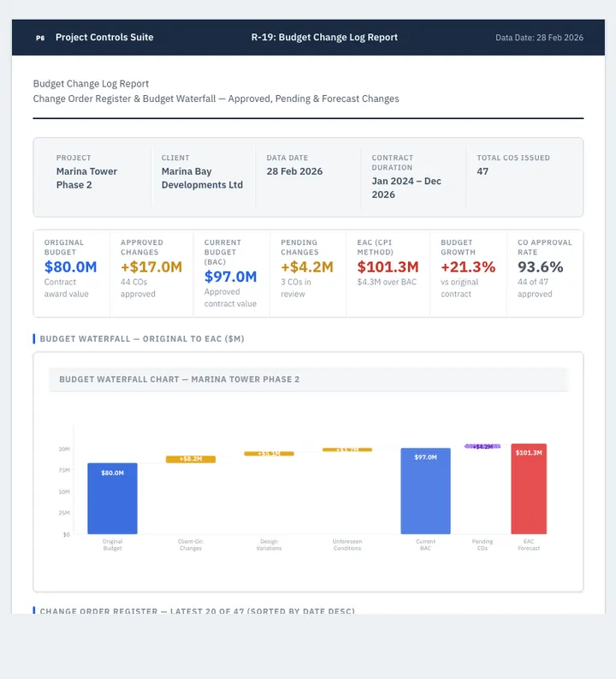Click the Client-Dir. Changes axis label
The image size is (616, 679).
(191, 545)
